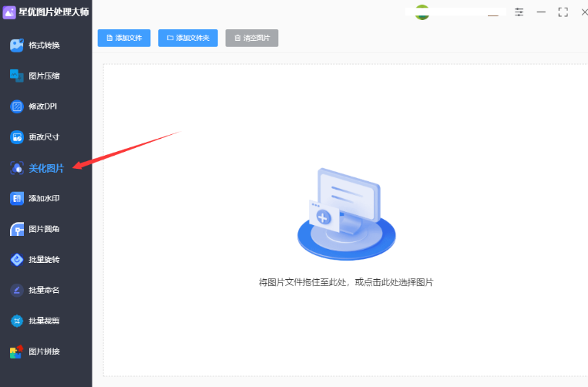Minimize the window

coord(541,12)
